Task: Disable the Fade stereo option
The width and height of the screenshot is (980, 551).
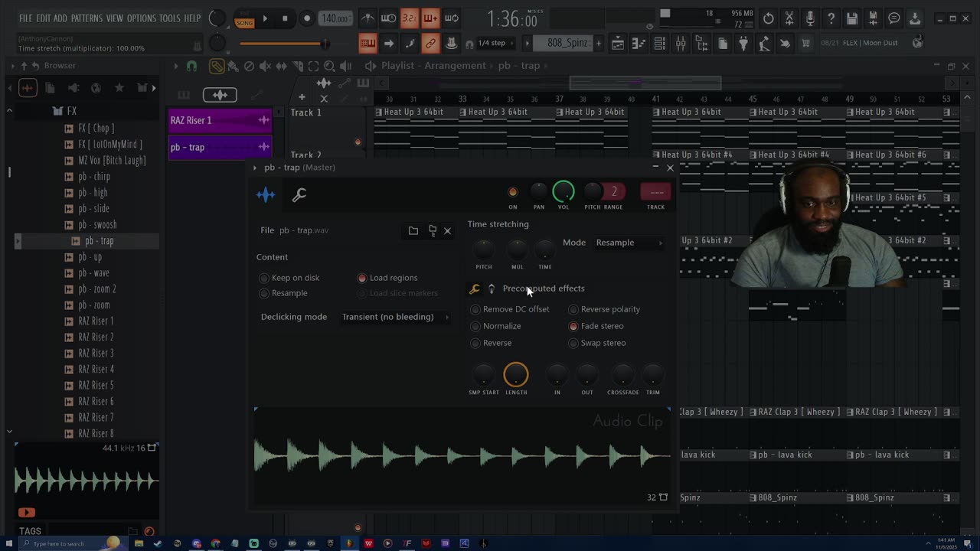Action: point(596,326)
